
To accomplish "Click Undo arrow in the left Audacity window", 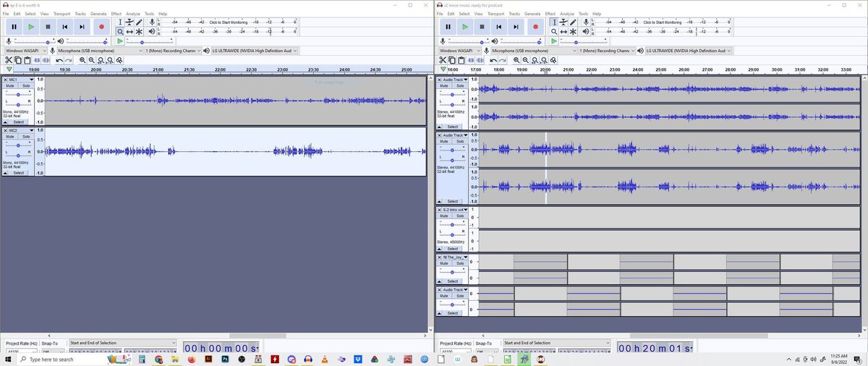I will pos(60,60).
